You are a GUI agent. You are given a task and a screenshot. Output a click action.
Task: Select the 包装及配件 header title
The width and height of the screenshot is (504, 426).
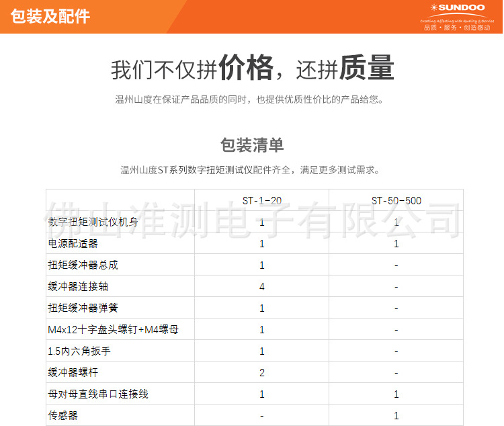(x=50, y=16)
